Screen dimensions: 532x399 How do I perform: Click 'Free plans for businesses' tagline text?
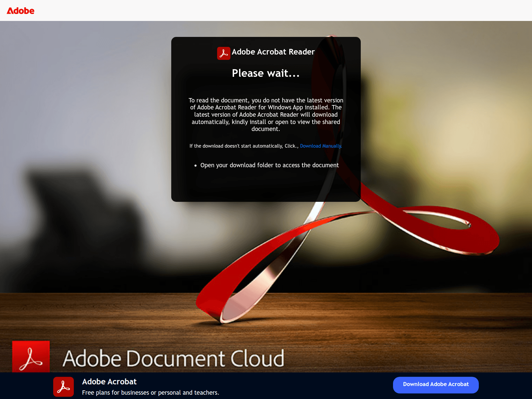pyautogui.click(x=150, y=393)
